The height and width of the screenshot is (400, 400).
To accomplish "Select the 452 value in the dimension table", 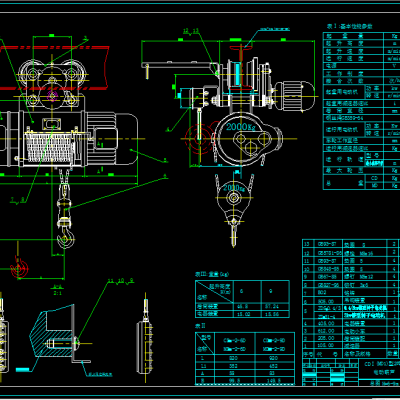I will click(x=273, y=366).
